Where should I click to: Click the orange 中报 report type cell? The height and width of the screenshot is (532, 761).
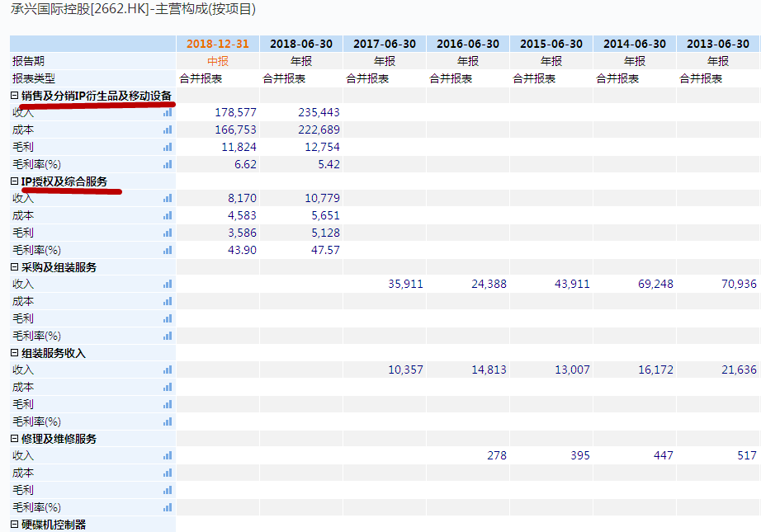[218, 62]
